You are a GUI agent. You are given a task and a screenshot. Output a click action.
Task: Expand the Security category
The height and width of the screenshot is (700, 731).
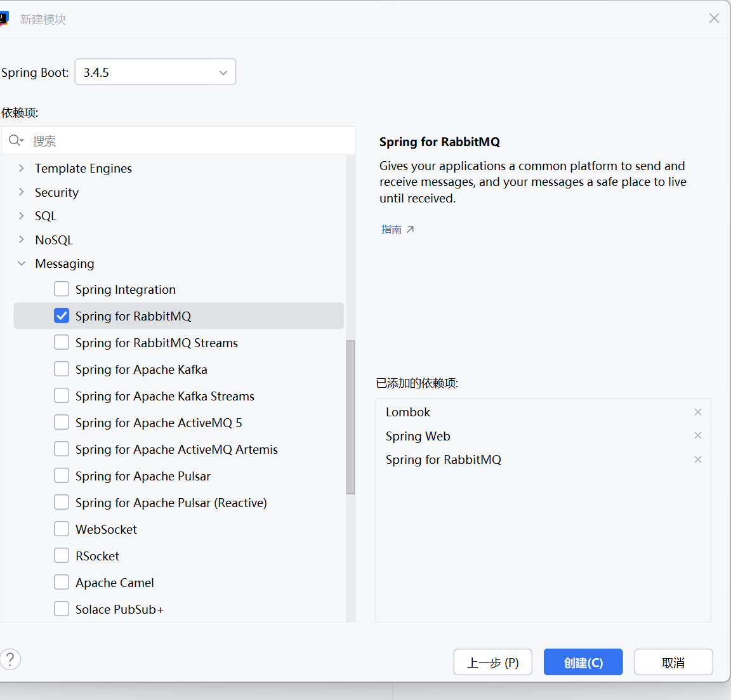(21, 192)
